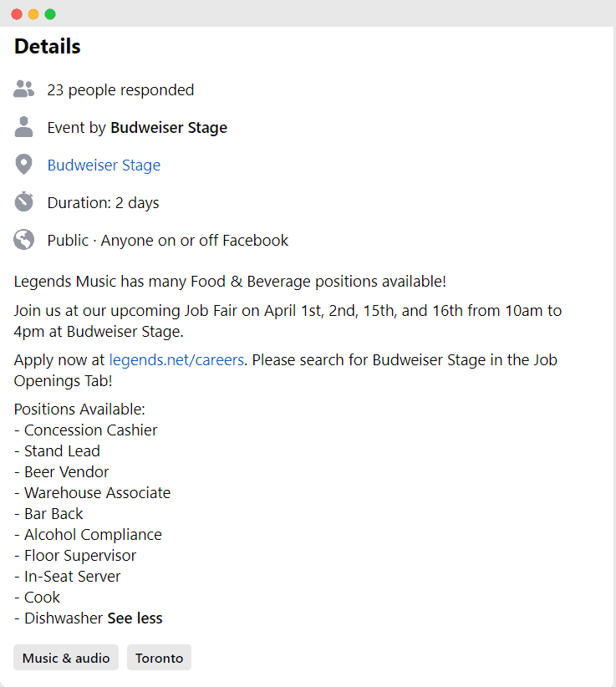The width and height of the screenshot is (616, 687).
Task: Click Event by Budweiser Stage text
Action: (137, 127)
